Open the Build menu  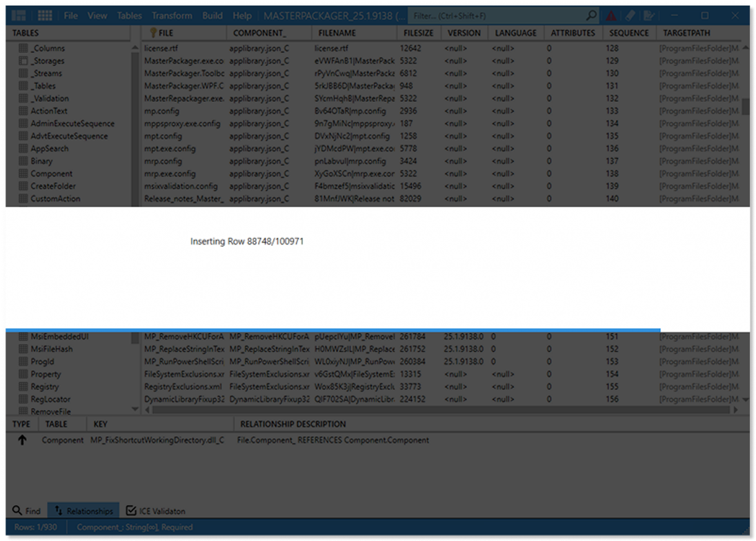coord(212,15)
